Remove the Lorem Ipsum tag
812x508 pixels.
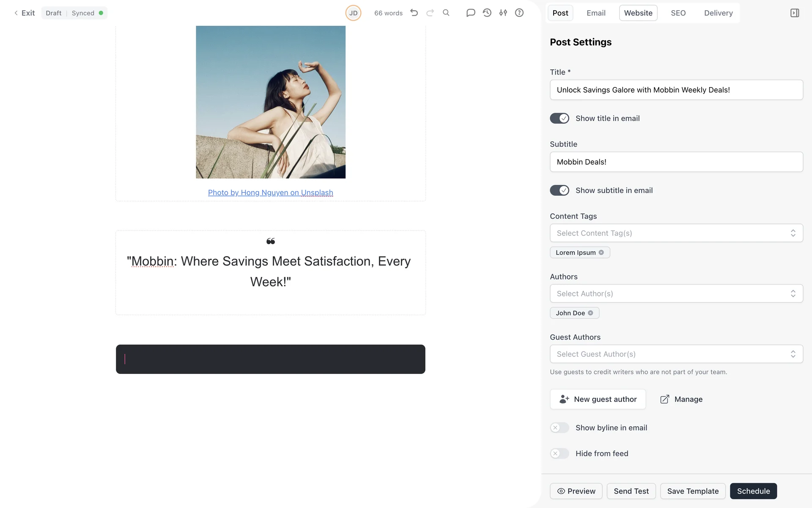click(x=601, y=252)
